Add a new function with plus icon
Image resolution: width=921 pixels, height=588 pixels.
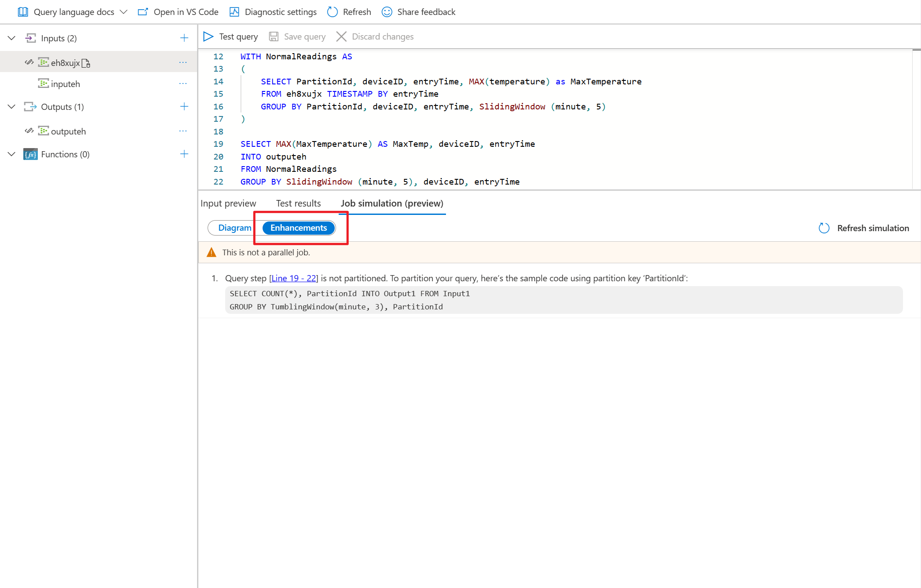click(184, 154)
